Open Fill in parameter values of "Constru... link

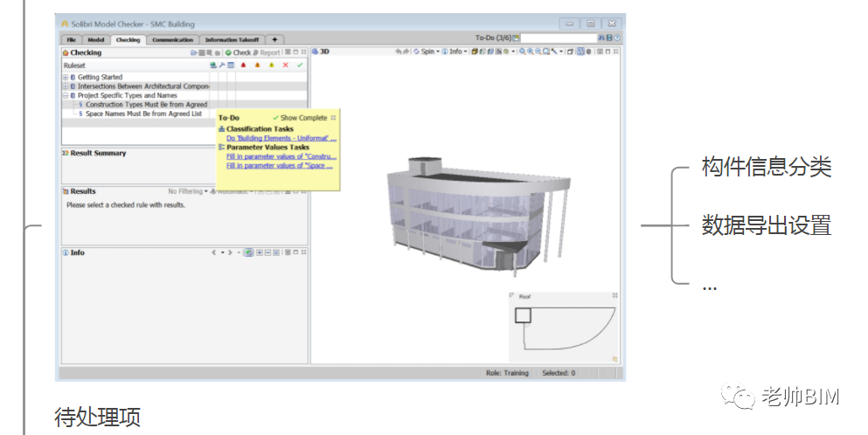tap(281, 156)
